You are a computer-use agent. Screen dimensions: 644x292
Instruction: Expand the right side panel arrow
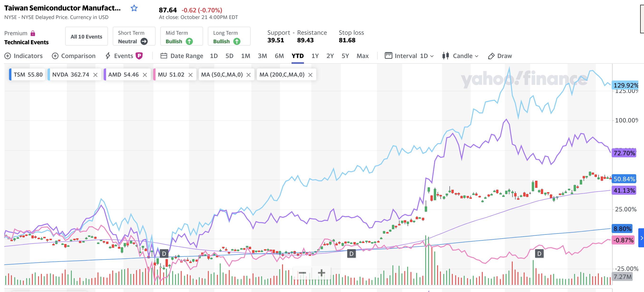pyautogui.click(x=641, y=238)
